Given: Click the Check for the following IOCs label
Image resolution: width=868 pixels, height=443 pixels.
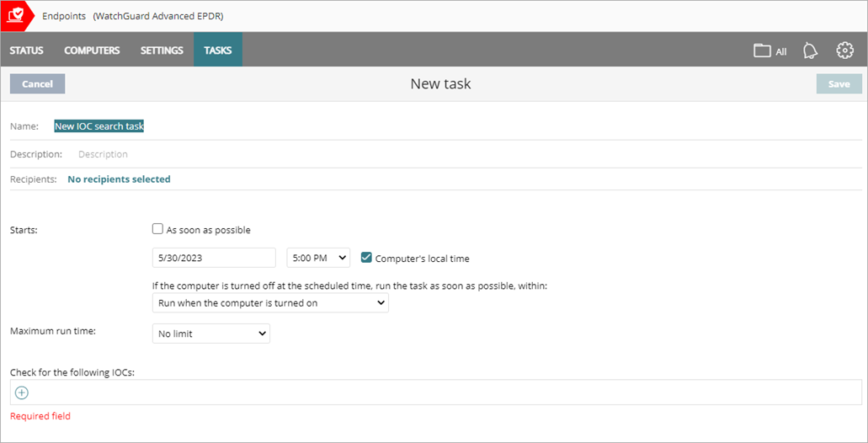Looking at the screenshot, I should click(73, 372).
